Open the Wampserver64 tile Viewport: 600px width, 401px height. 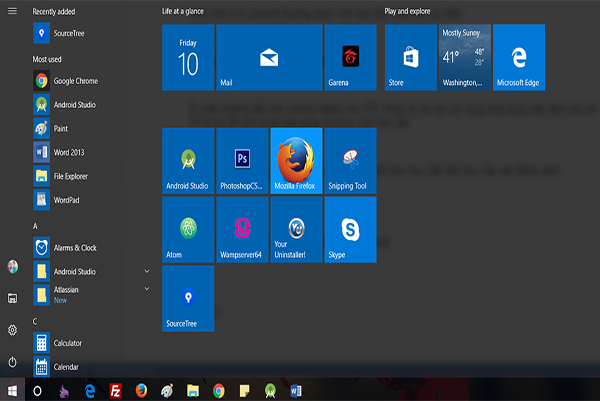pos(242,230)
